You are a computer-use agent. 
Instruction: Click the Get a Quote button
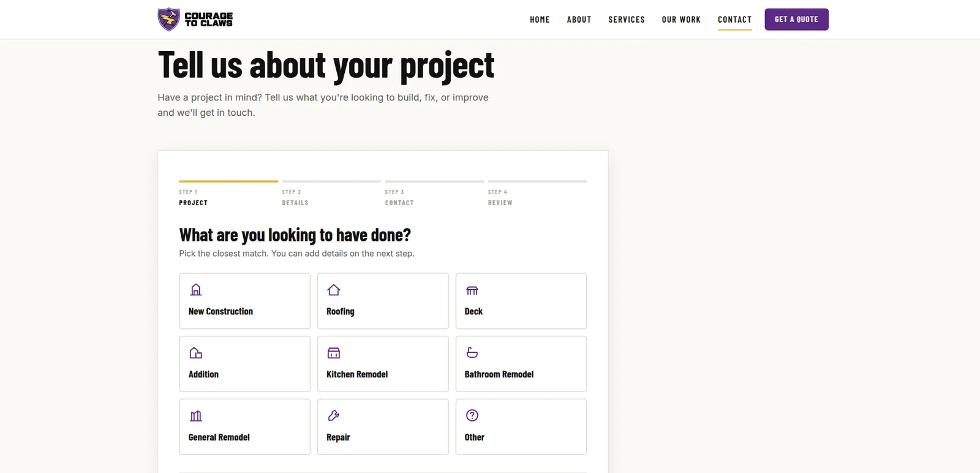796,20
